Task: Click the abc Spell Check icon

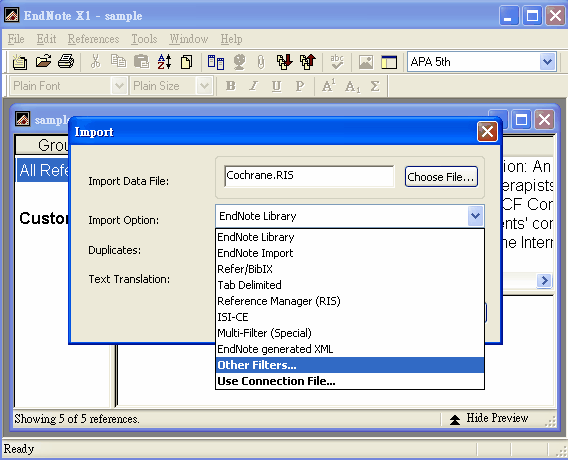Action: coord(337,62)
